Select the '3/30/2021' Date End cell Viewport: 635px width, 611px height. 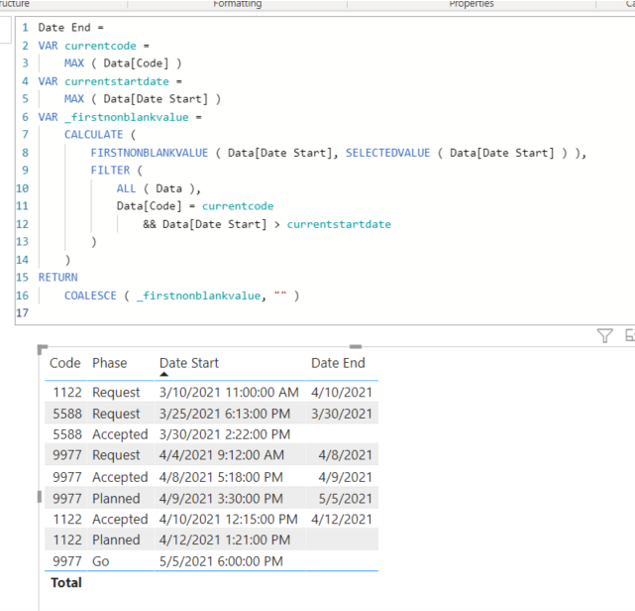tap(341, 413)
